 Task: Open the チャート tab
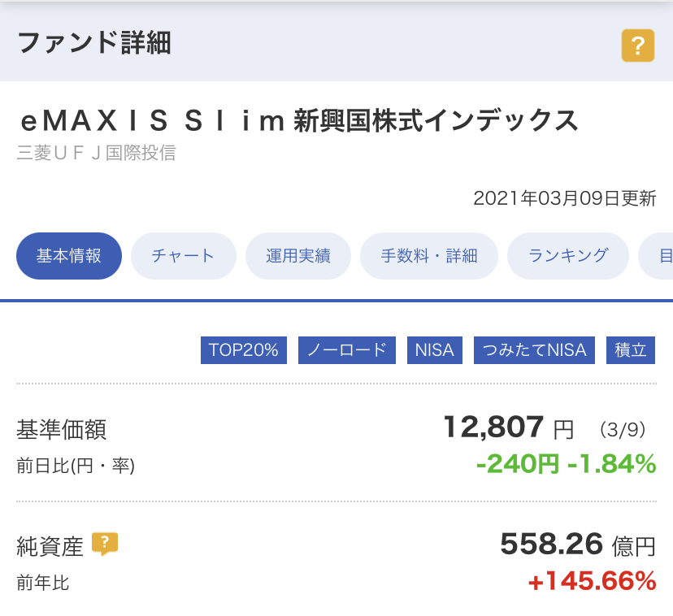pos(183,256)
